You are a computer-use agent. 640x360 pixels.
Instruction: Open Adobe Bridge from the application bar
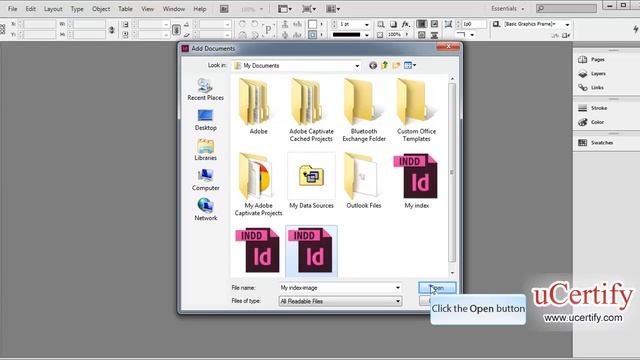tap(224, 9)
